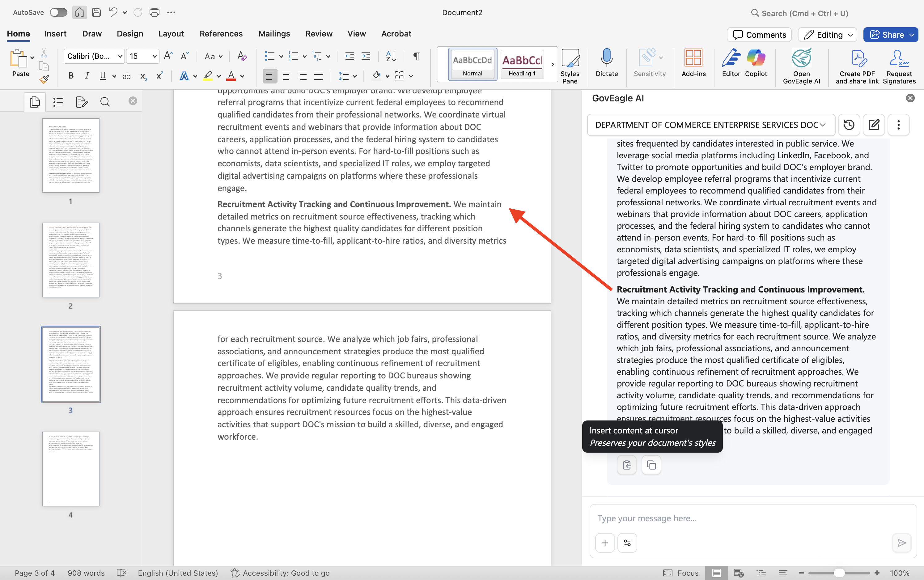Screen dimensions: 924x580
Task: Open the Comments pane
Action: tap(759, 35)
